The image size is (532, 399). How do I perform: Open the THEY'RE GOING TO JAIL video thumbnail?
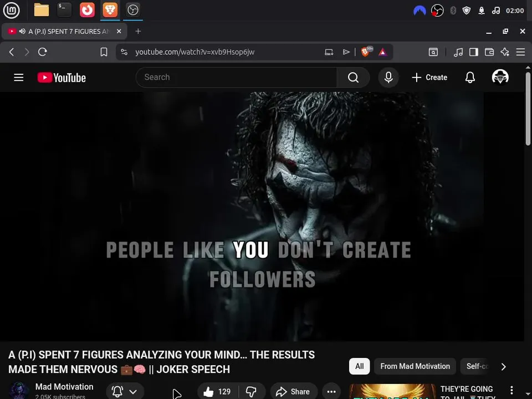[x=392, y=392]
